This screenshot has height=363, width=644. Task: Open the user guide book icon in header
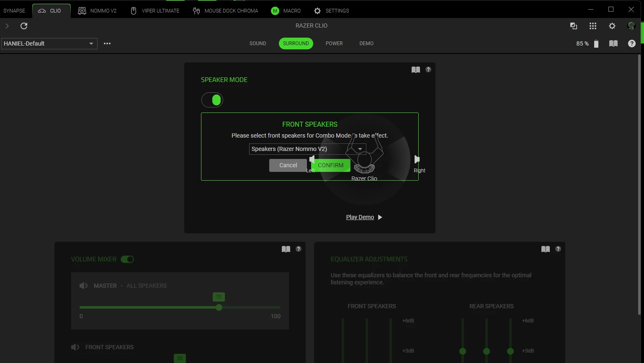613,43
